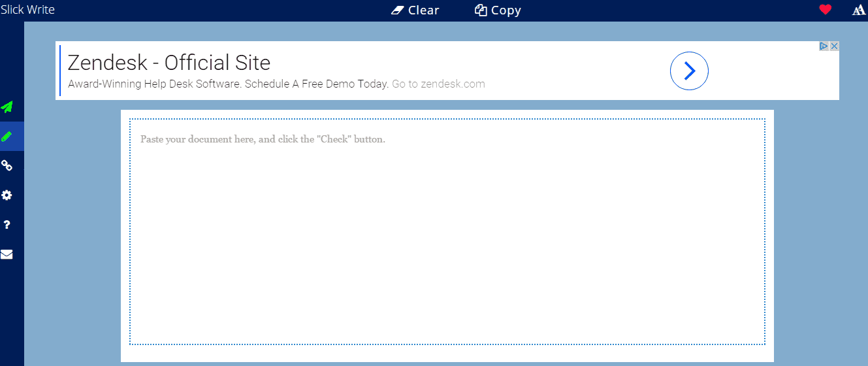Click the eraser icon beside Clear
The width and height of the screenshot is (868, 366).
[398, 10]
